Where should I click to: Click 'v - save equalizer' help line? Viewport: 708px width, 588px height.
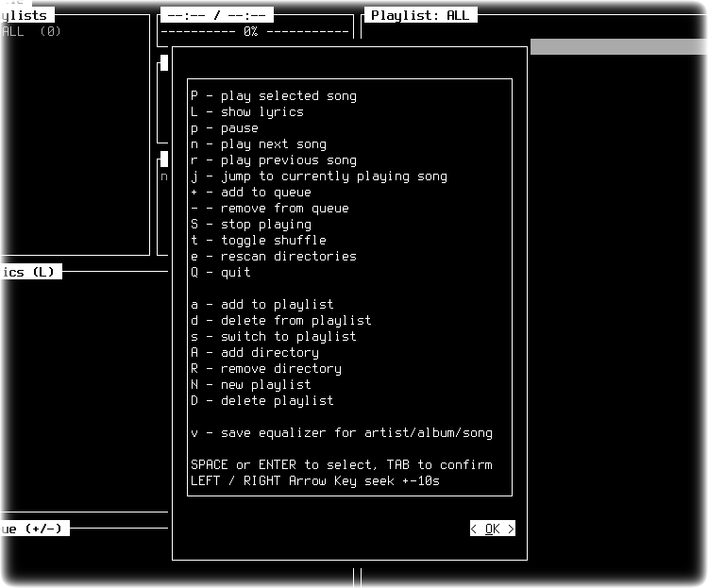(x=342, y=432)
